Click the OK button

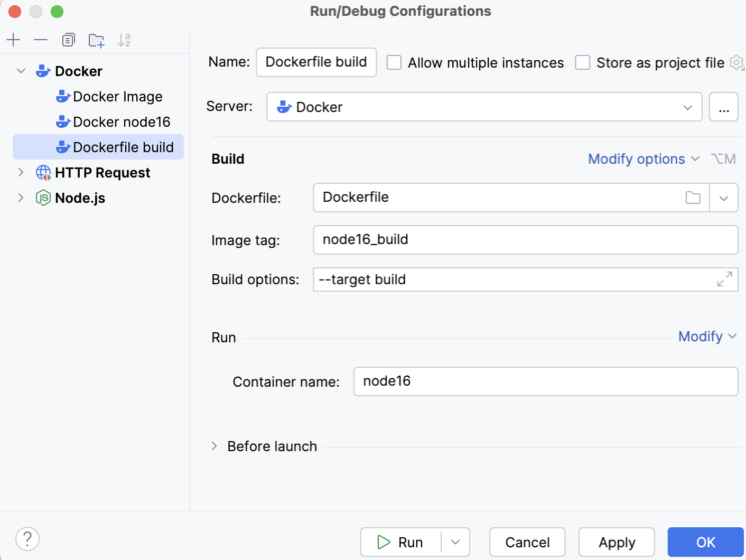705,542
